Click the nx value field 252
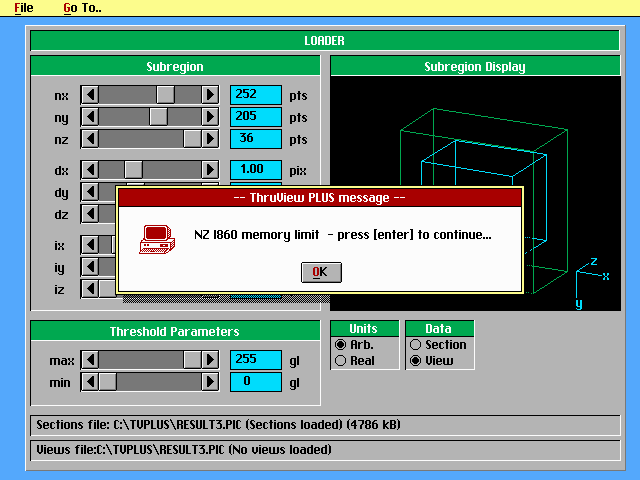 pos(256,95)
